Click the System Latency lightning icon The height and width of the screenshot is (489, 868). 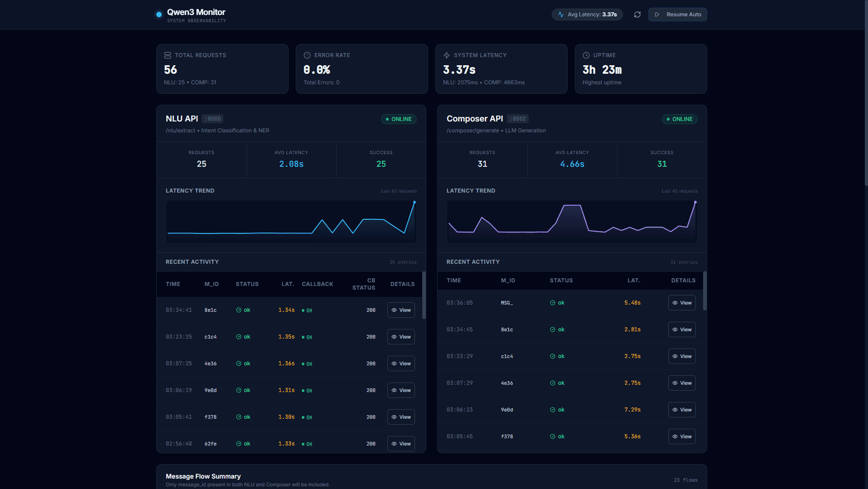pos(447,55)
